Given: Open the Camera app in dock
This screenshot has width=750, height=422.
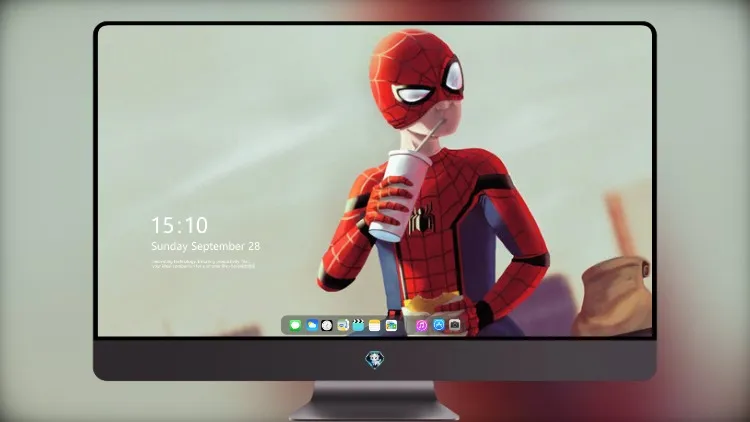Looking at the screenshot, I should click(455, 325).
